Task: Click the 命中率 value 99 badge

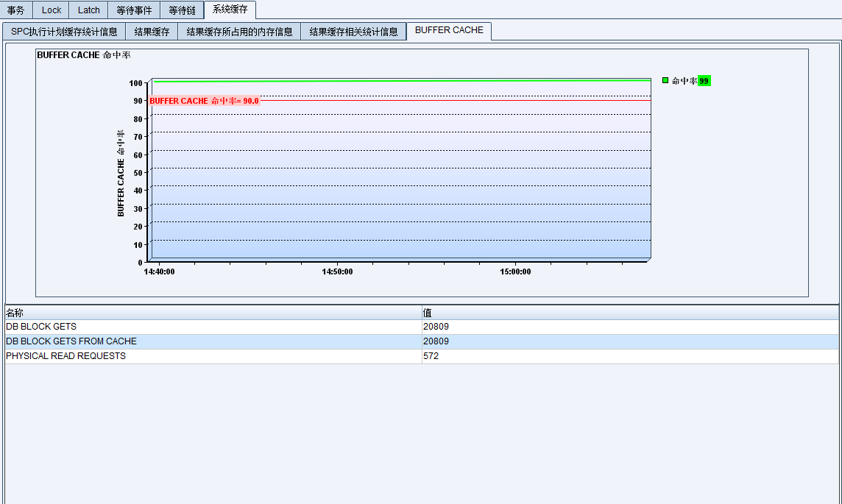Action: point(704,81)
